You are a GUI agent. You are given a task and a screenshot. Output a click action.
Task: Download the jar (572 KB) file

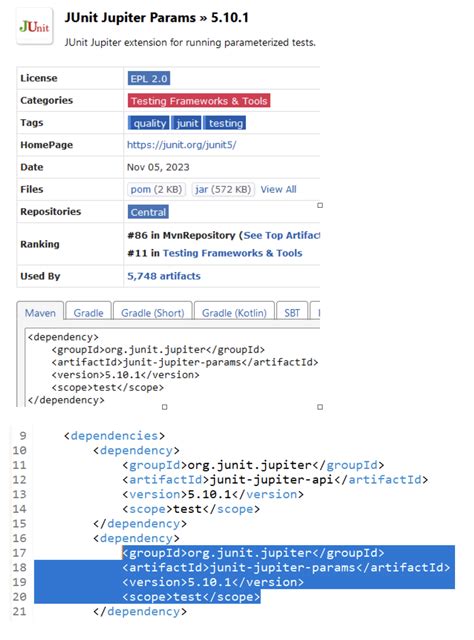(x=223, y=189)
